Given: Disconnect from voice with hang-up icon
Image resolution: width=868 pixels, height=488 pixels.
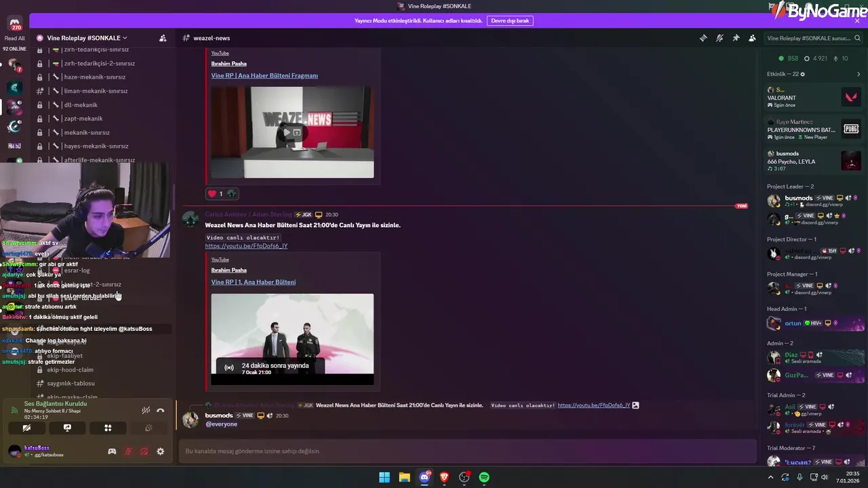Looking at the screenshot, I should click(160, 410).
